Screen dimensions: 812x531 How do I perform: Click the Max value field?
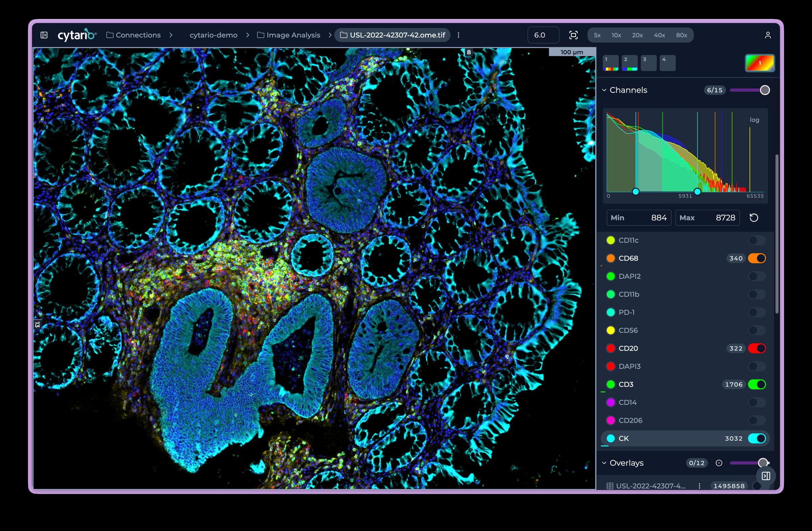pyautogui.click(x=707, y=217)
